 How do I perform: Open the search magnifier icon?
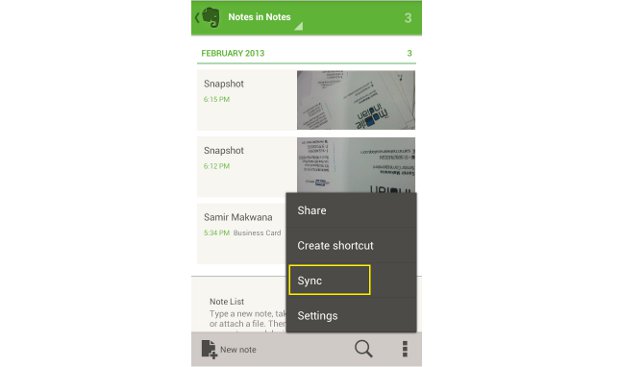click(x=363, y=349)
